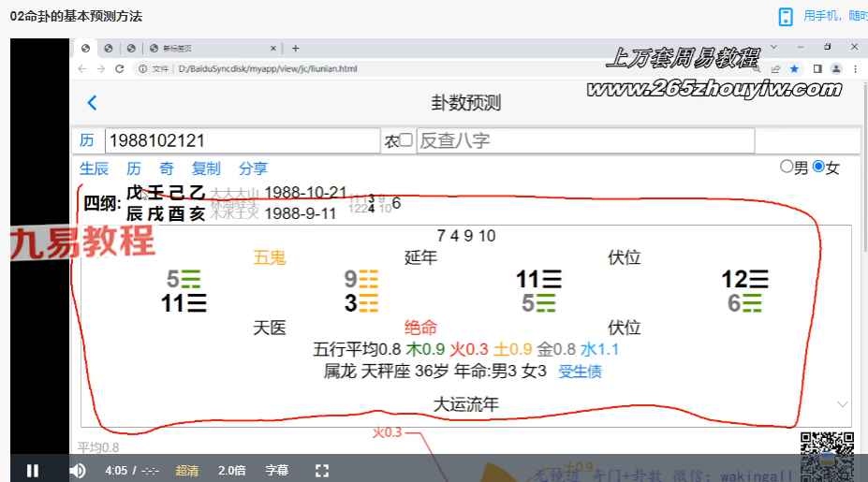Pause the video playback
This screenshot has width=868, height=482.
(x=33, y=471)
